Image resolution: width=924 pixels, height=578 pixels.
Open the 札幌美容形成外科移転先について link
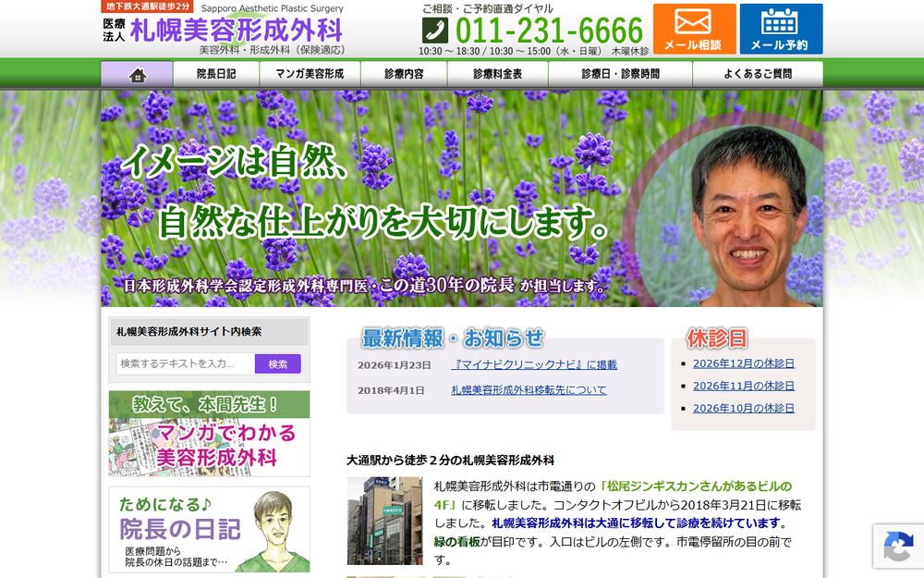529,390
